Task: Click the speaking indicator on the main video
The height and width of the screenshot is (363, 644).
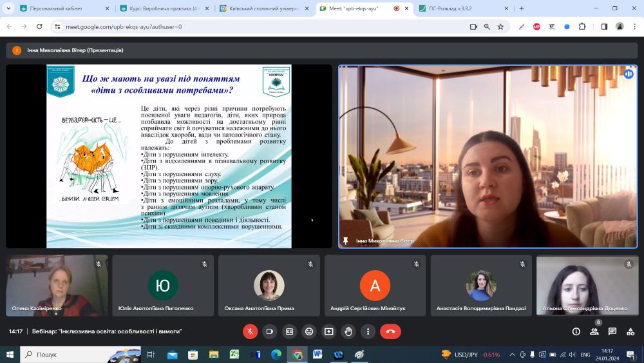Action: coord(628,74)
